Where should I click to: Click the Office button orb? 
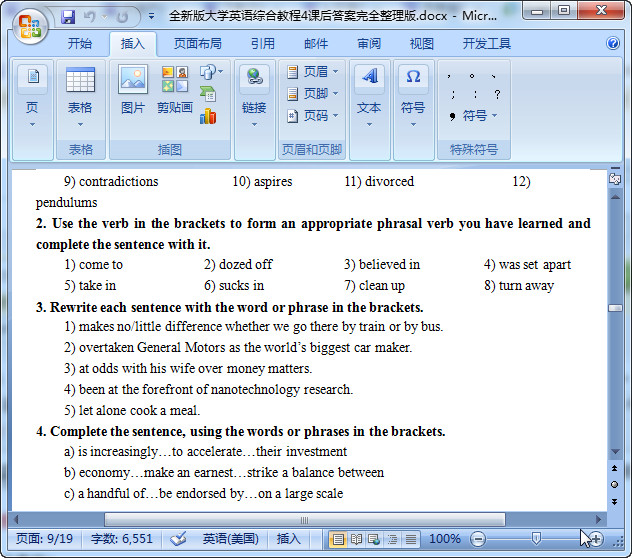(x=30, y=27)
